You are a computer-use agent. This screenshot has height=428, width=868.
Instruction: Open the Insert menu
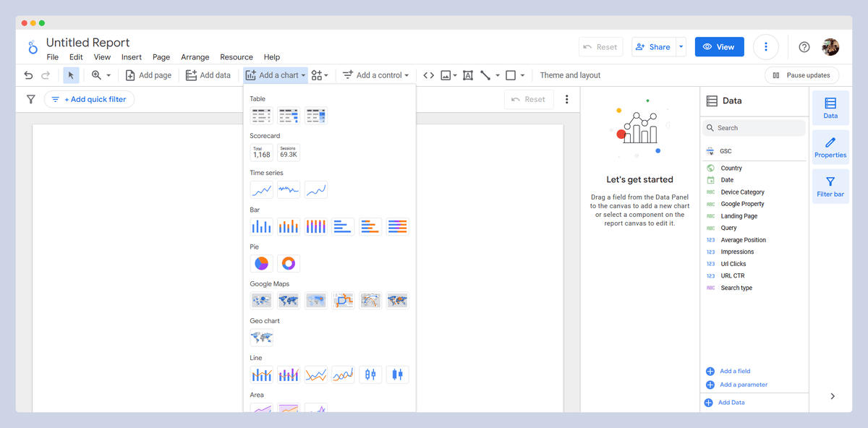(132, 57)
